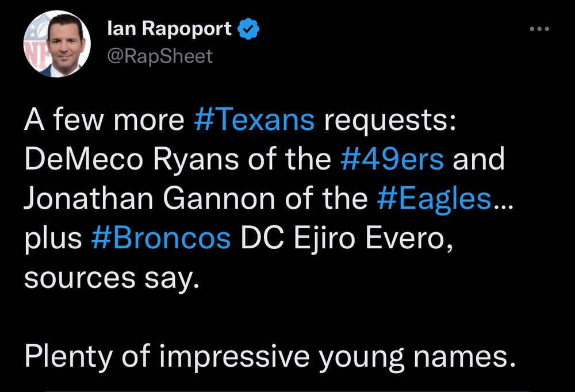
Task: Open the tweet's three-dot more options menu
Action: 539,29
